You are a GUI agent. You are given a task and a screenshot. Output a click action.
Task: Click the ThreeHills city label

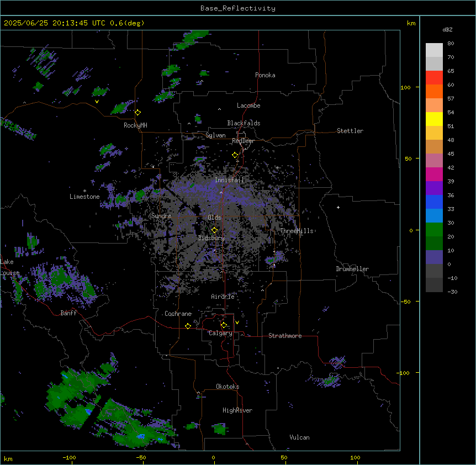click(x=297, y=231)
